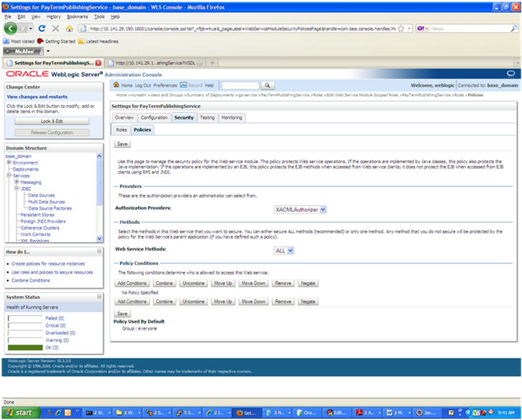Reload the page with the refresh icon
This screenshot has height=420, width=522.
pos(42,29)
